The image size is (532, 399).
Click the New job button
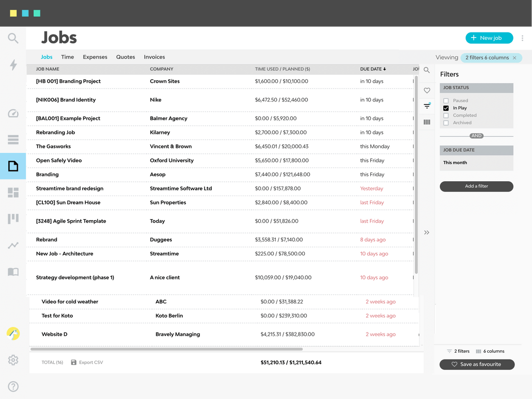click(x=489, y=38)
